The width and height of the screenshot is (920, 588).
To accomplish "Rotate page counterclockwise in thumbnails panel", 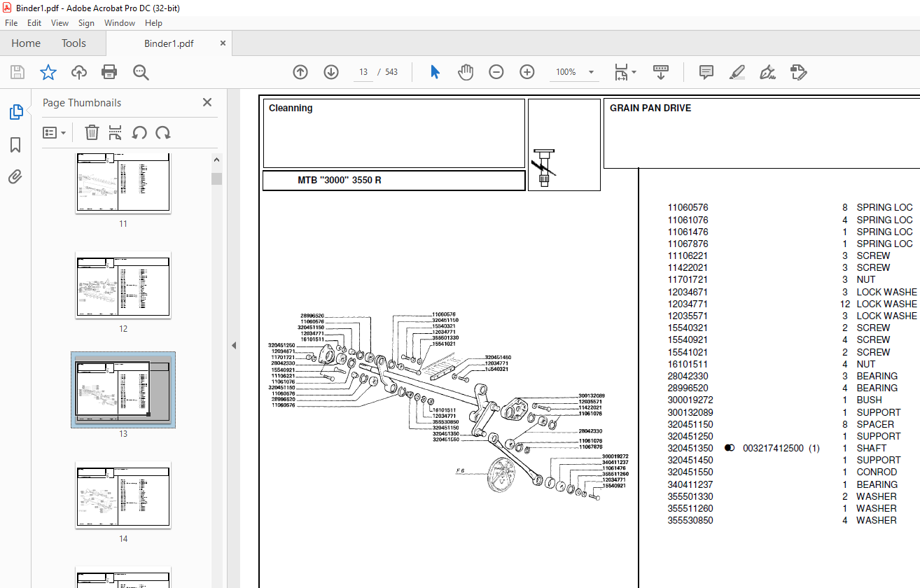I will [x=139, y=132].
